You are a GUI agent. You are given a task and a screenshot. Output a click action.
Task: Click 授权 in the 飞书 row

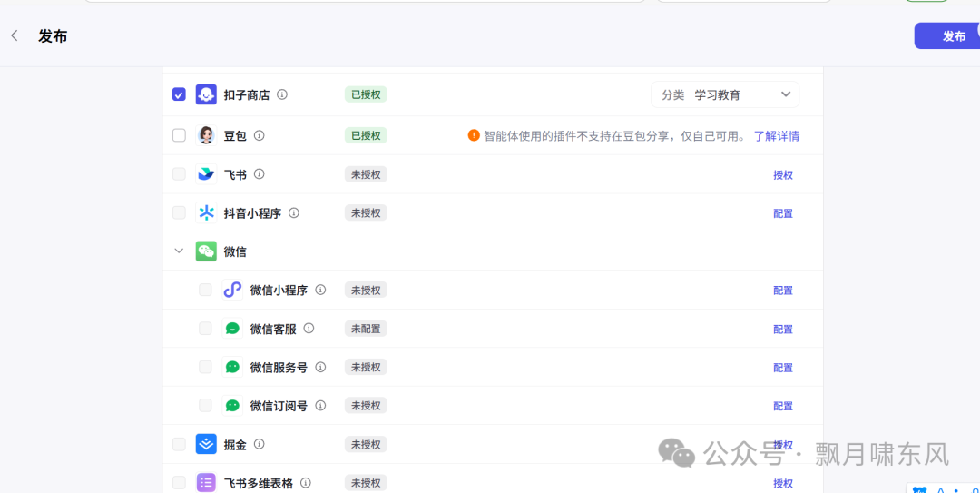[783, 175]
